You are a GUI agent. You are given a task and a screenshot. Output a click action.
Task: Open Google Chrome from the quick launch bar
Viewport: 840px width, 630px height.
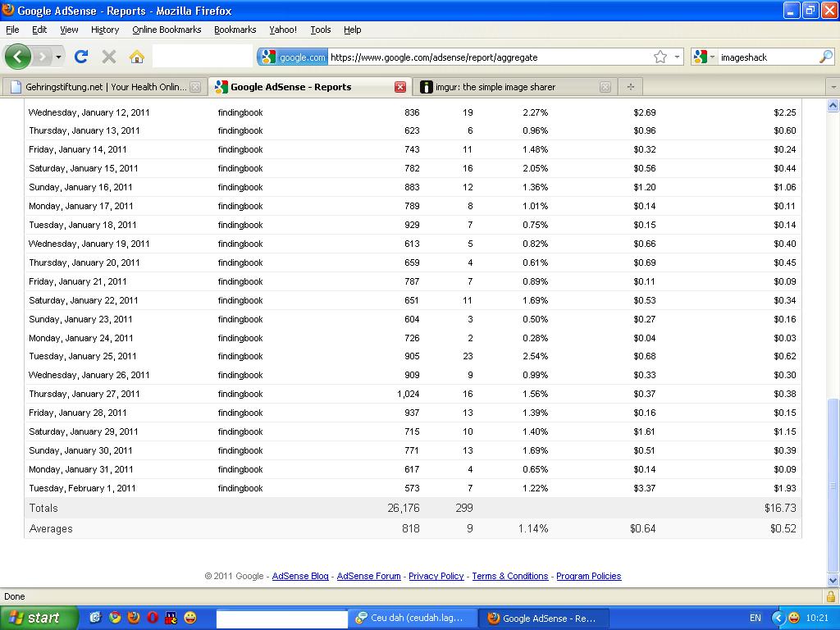[115, 618]
